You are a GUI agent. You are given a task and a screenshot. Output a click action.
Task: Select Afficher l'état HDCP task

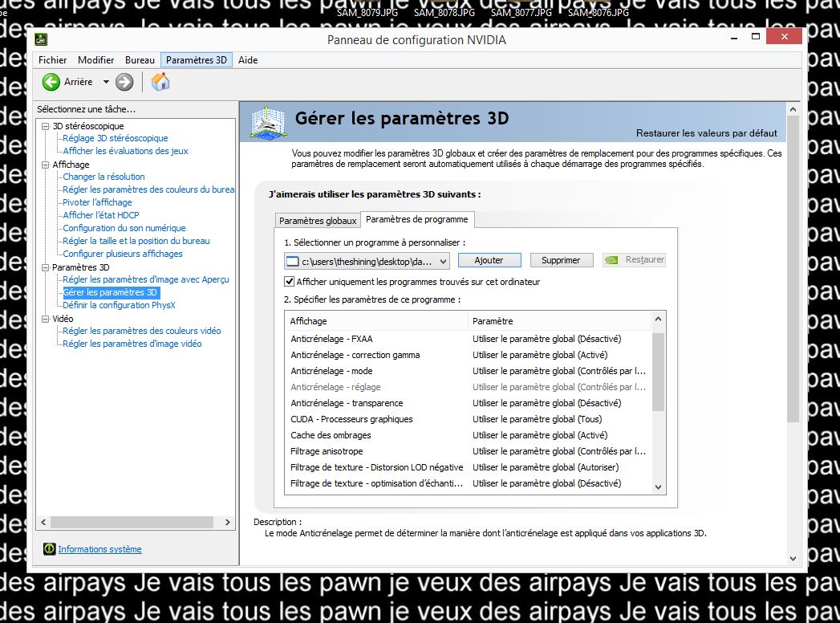[101, 215]
